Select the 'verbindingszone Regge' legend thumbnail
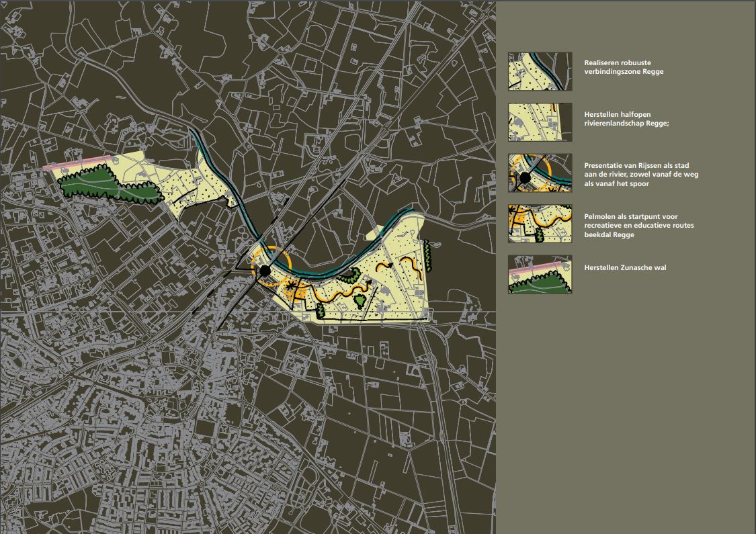Viewport: 756px width, 534px height. tap(540, 71)
